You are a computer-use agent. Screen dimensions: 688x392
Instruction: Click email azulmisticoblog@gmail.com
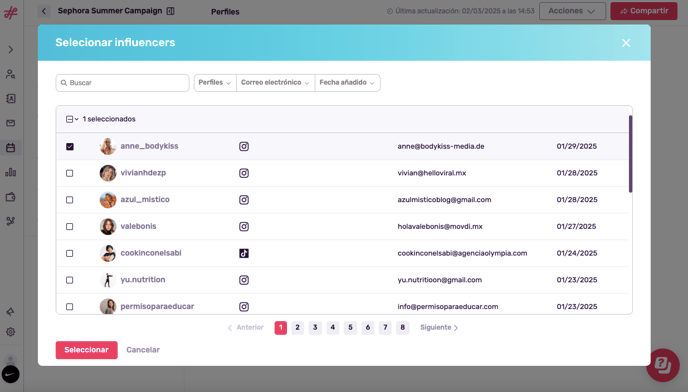444,200
